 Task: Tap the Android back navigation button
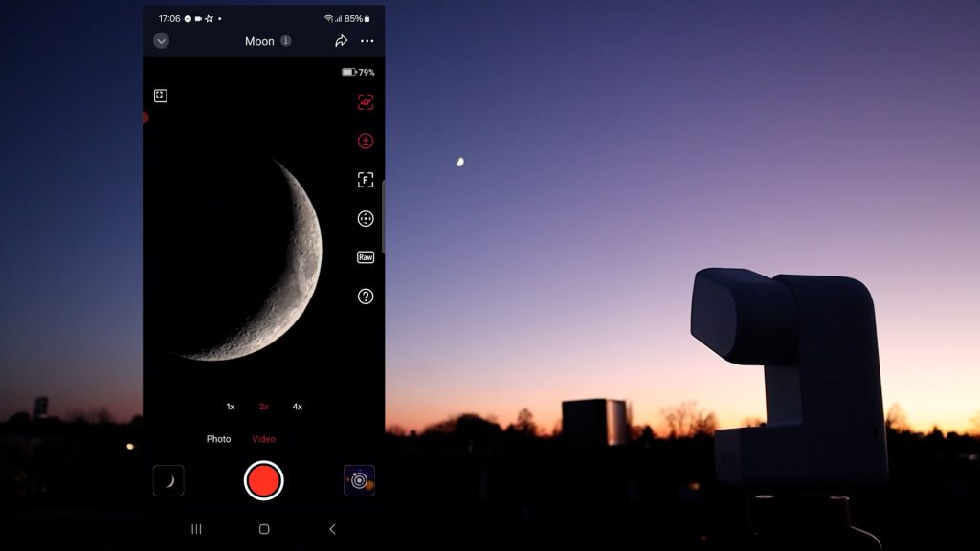[x=332, y=529]
